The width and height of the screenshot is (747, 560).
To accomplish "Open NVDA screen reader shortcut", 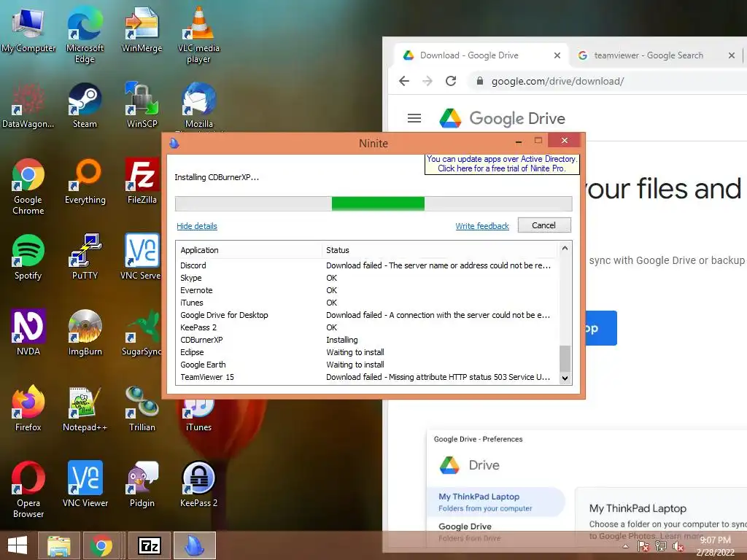I will [x=28, y=332].
